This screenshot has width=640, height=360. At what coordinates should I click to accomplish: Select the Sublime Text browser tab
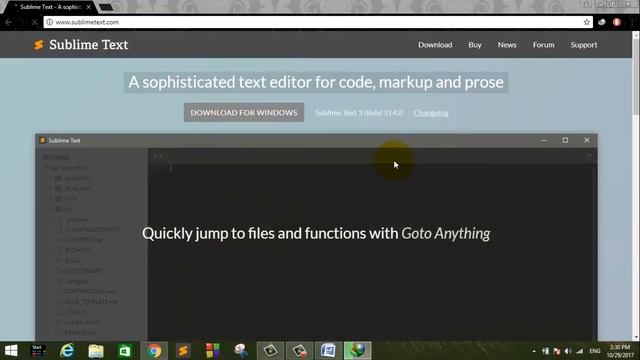[51, 7]
